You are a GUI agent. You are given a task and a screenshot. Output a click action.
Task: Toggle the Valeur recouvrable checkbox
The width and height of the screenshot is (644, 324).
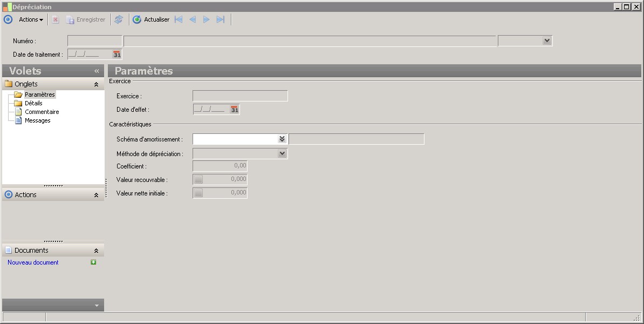tap(198, 179)
